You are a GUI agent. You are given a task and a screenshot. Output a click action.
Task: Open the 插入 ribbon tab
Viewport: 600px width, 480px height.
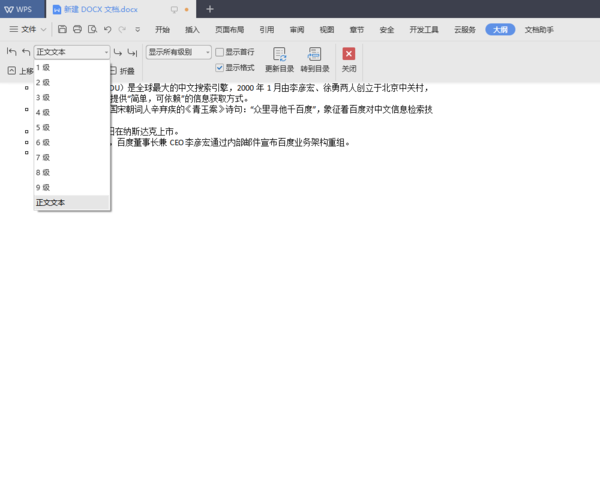point(192,29)
